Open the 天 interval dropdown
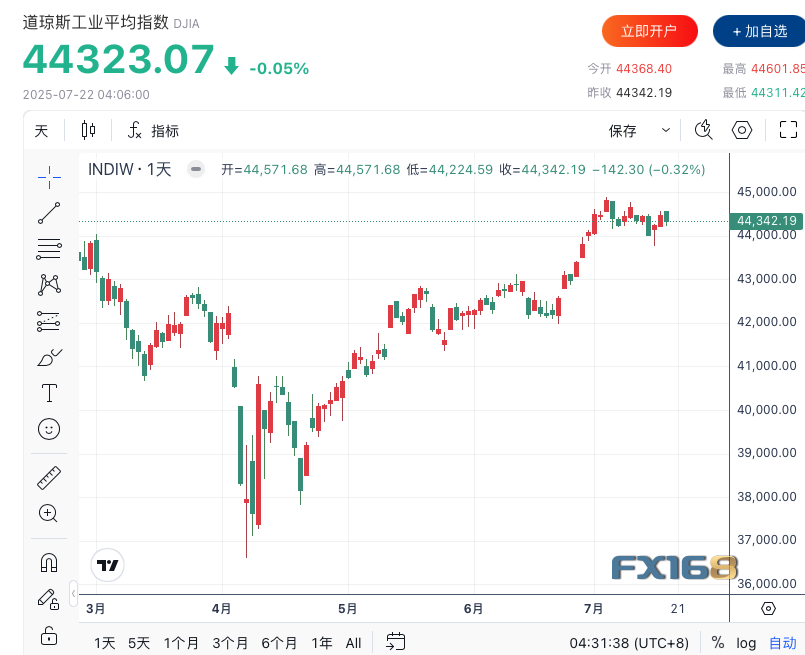This screenshot has height=655, width=805. (41, 130)
